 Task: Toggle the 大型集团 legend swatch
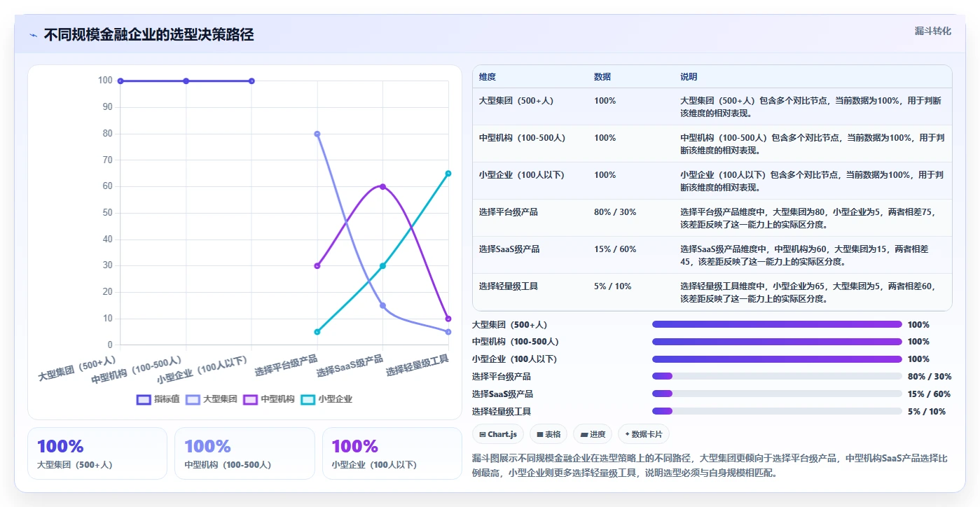[192, 399]
